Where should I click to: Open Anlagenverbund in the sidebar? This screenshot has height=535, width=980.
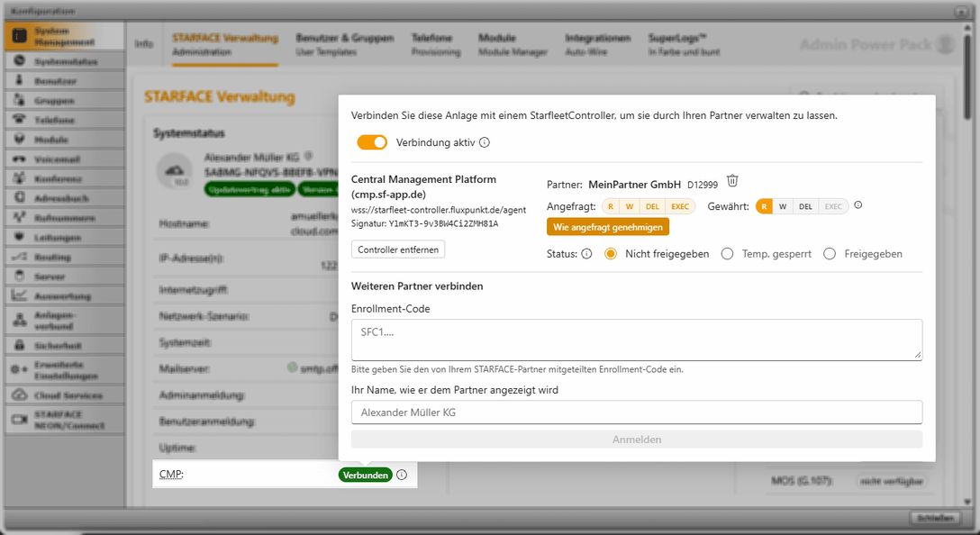tap(64, 321)
